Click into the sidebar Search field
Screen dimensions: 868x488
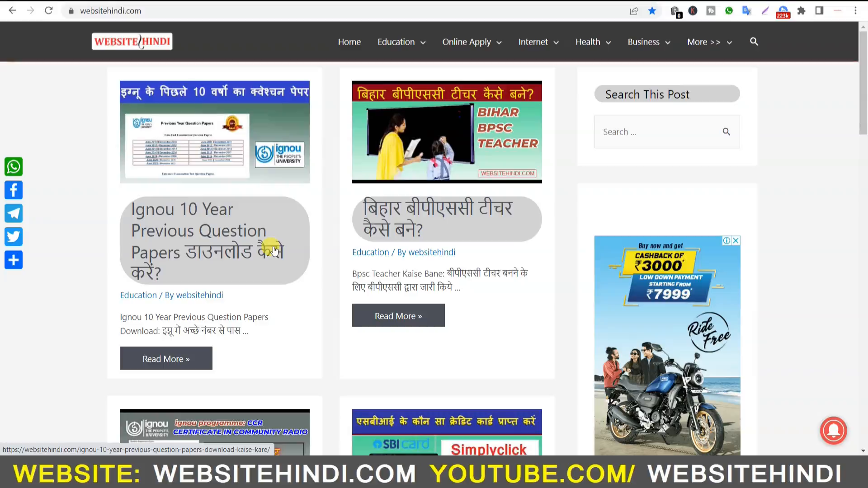tap(658, 132)
